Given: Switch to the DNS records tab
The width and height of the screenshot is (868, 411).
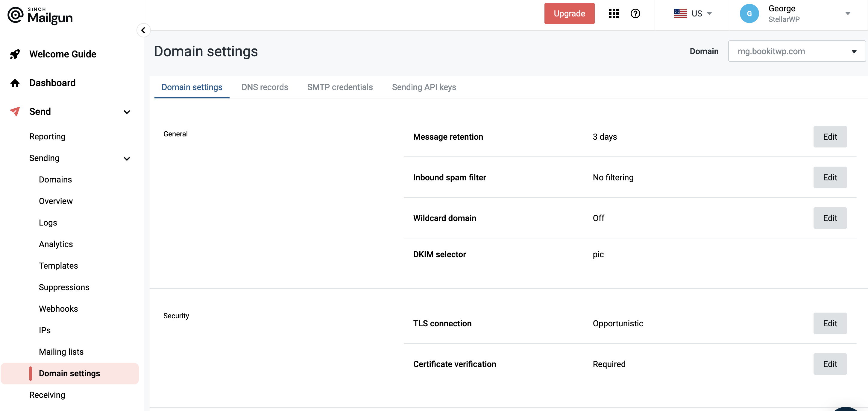Looking at the screenshot, I should pyautogui.click(x=265, y=87).
